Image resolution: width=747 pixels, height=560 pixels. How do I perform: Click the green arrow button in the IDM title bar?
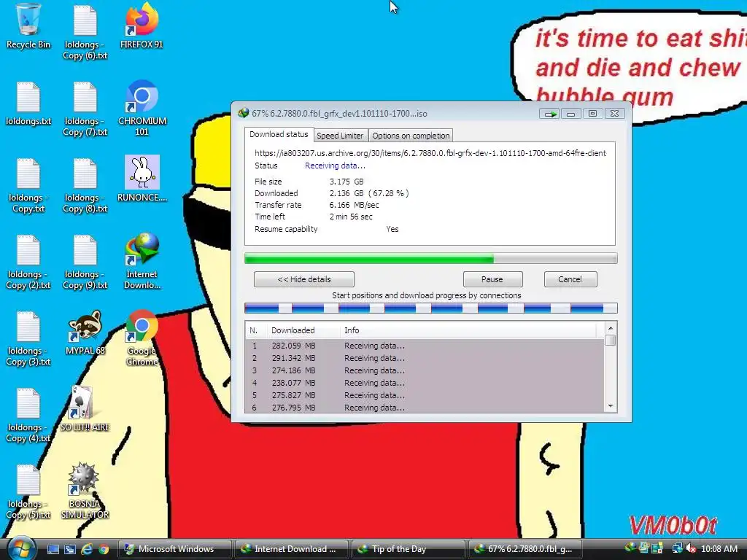pyautogui.click(x=549, y=114)
